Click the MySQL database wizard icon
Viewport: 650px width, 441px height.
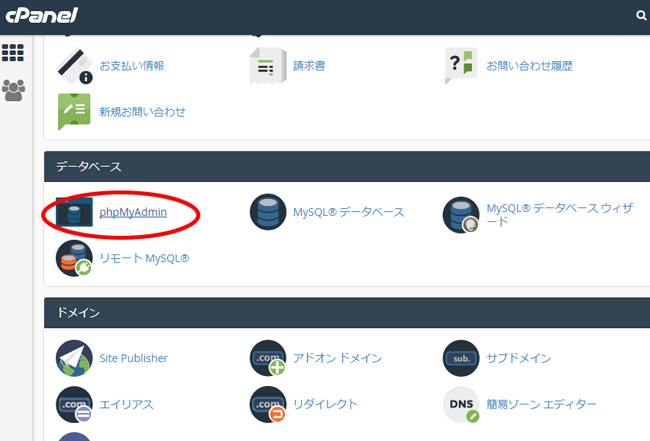[x=461, y=215]
